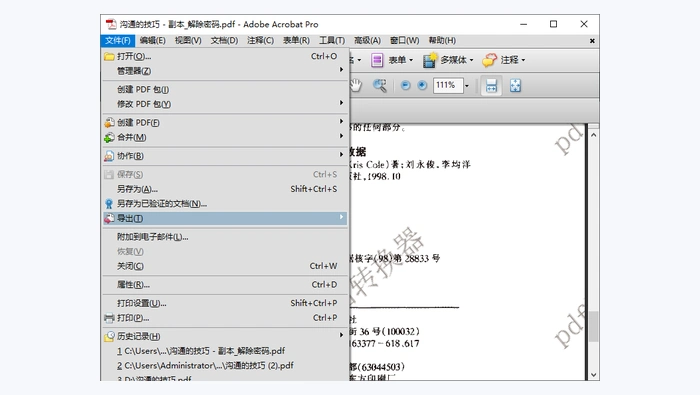The height and width of the screenshot is (395, 700).
Task: Click the certificate ribbon icon for 另存为已验证的文档
Action: [109, 204]
